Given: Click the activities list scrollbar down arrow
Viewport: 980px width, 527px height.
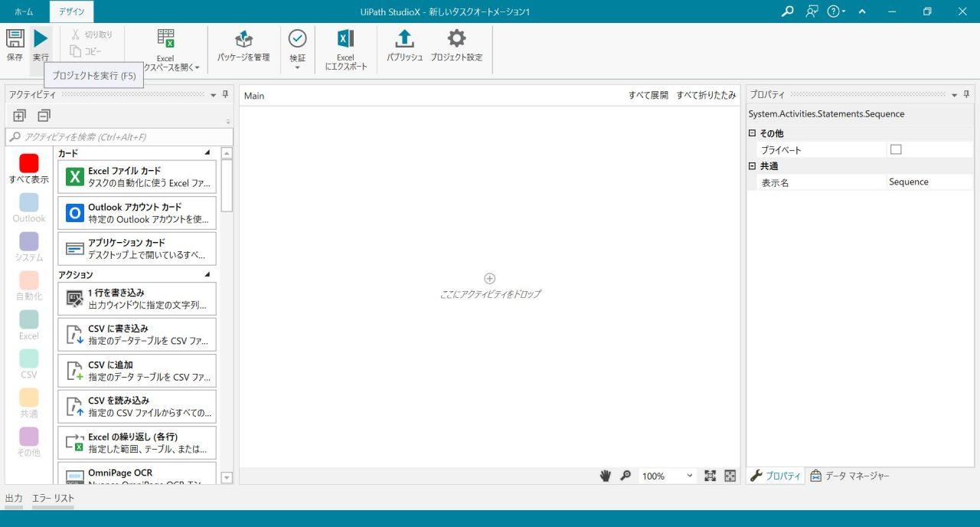Looking at the screenshot, I should pyautogui.click(x=227, y=478).
